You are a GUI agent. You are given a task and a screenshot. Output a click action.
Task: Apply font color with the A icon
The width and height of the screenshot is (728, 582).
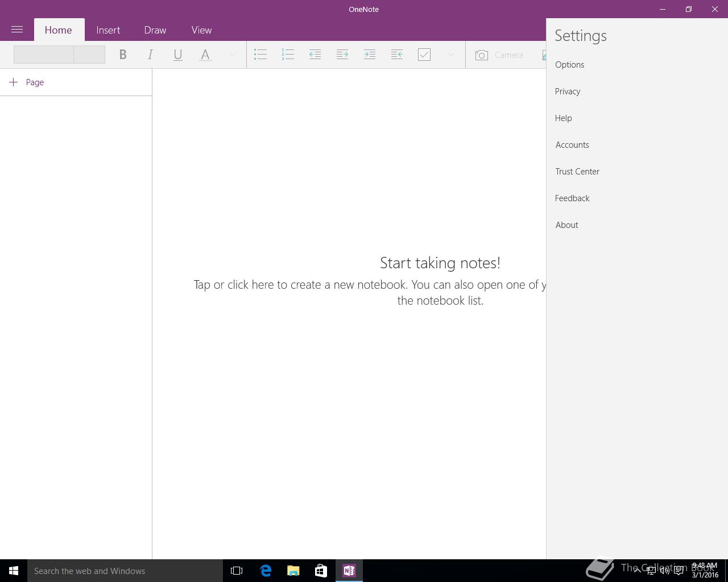pos(205,55)
